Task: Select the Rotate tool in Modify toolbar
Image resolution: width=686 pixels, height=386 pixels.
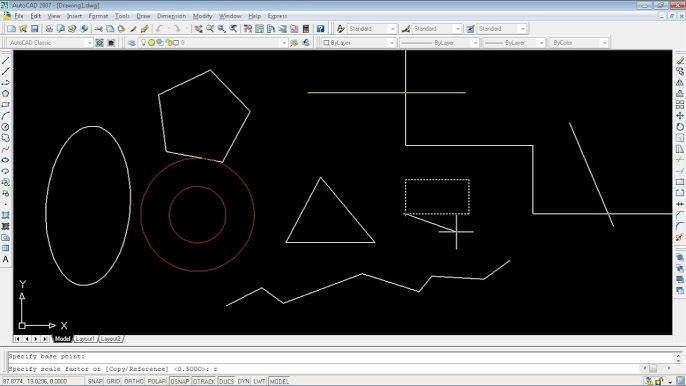Action: tap(679, 127)
